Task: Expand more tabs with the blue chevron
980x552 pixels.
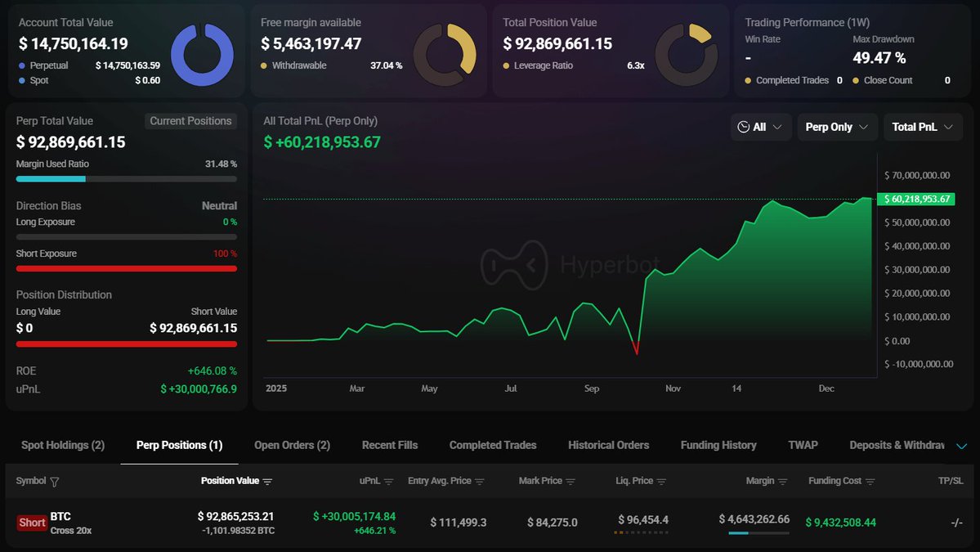Action: click(962, 446)
